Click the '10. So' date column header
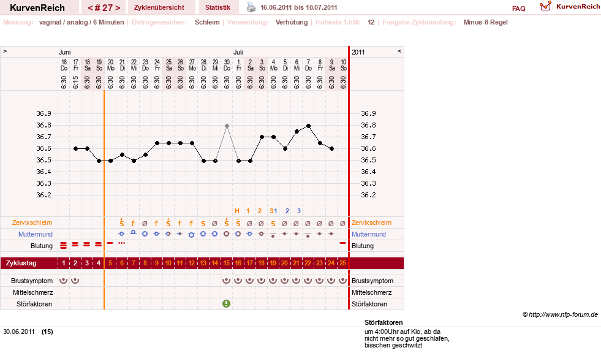 click(x=344, y=65)
